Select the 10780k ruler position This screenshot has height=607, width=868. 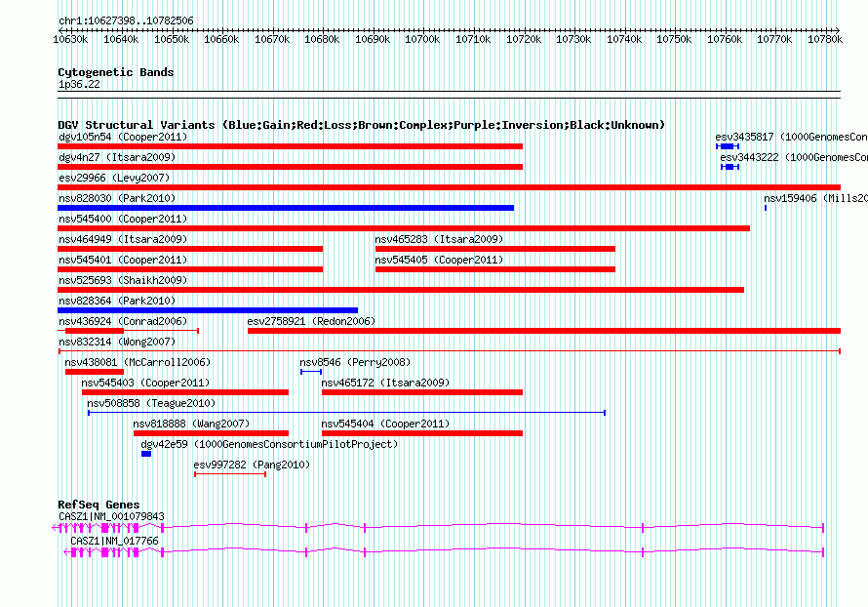click(825, 39)
